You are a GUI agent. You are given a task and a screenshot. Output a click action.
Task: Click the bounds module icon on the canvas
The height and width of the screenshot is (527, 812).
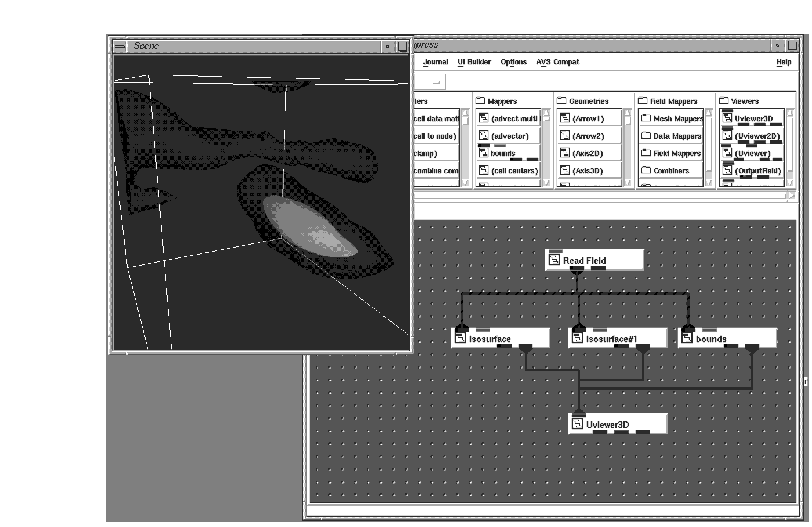[687, 339]
